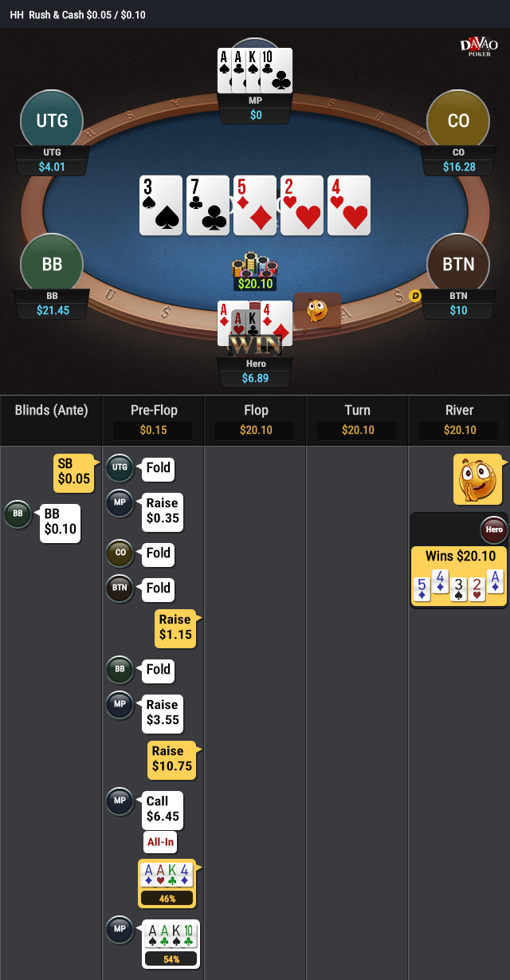Select the BB seat avatar
This screenshot has height=980, width=510.
coord(53,264)
